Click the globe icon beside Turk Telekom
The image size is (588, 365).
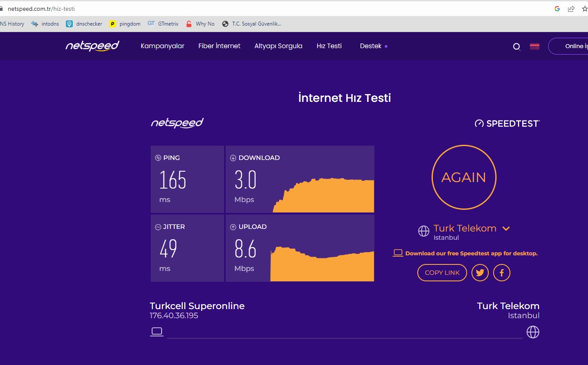(x=423, y=231)
